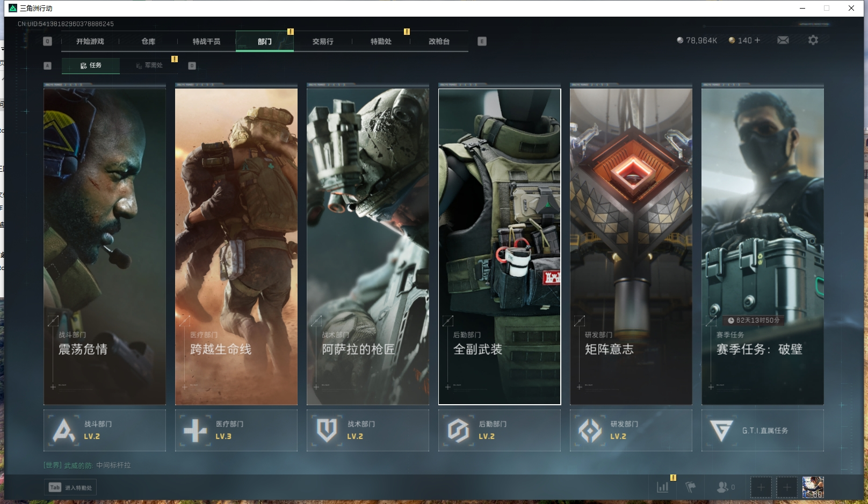This screenshot has height=504, width=868.
Task: Click the CN UID text
Action: click(x=66, y=24)
